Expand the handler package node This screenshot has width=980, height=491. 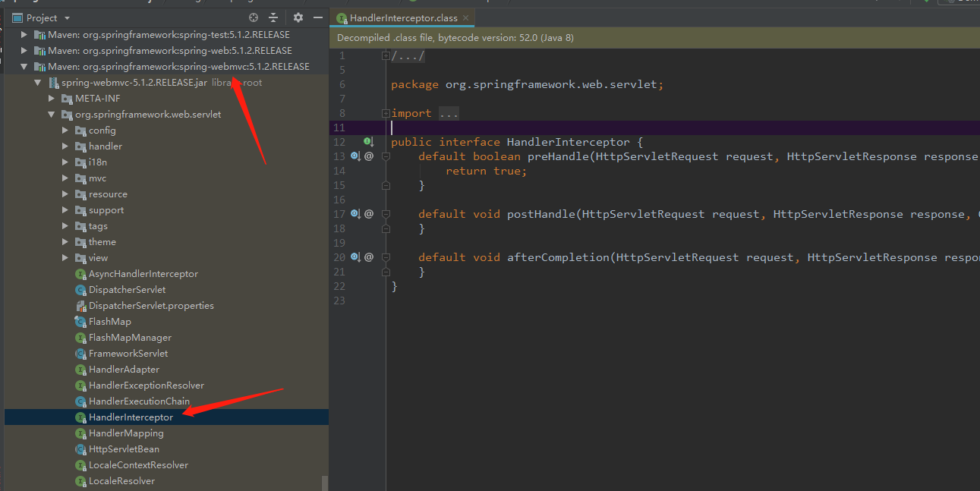pyautogui.click(x=65, y=146)
